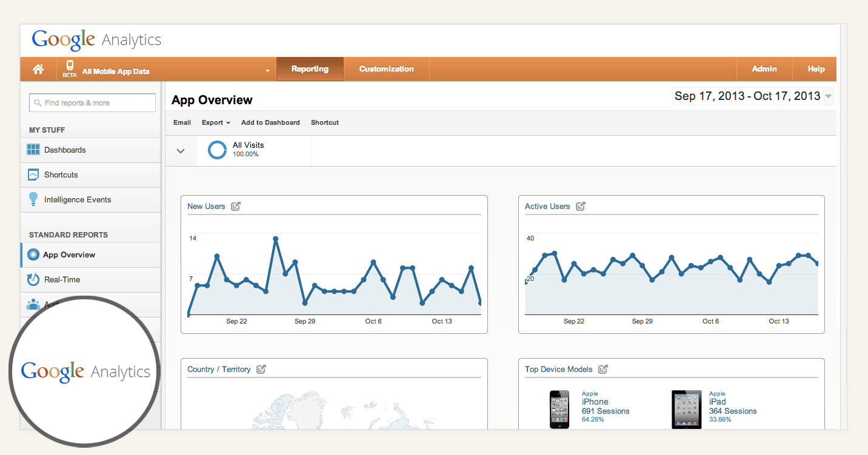Click the iPhone device thumbnail
The image size is (868, 455).
click(x=559, y=410)
